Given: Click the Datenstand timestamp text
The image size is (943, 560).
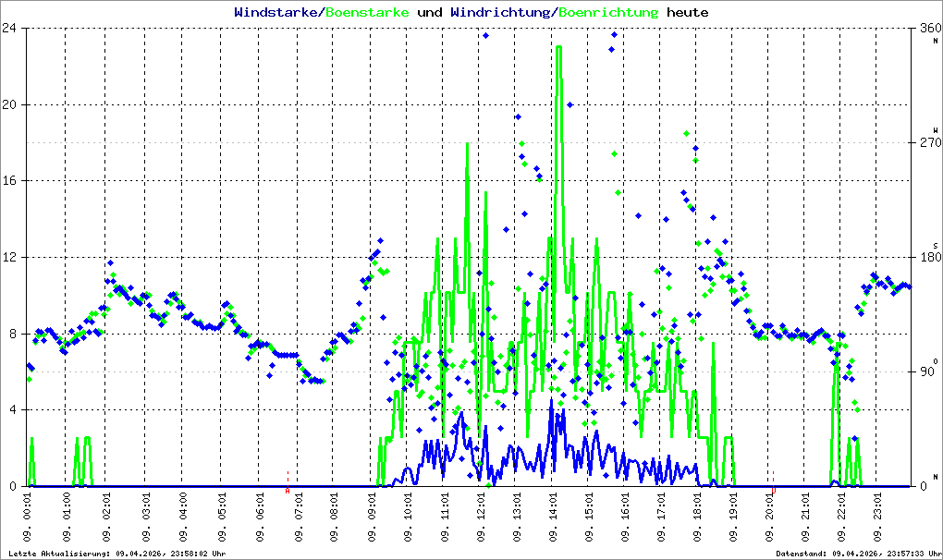Looking at the screenshot, I should 859,554.
